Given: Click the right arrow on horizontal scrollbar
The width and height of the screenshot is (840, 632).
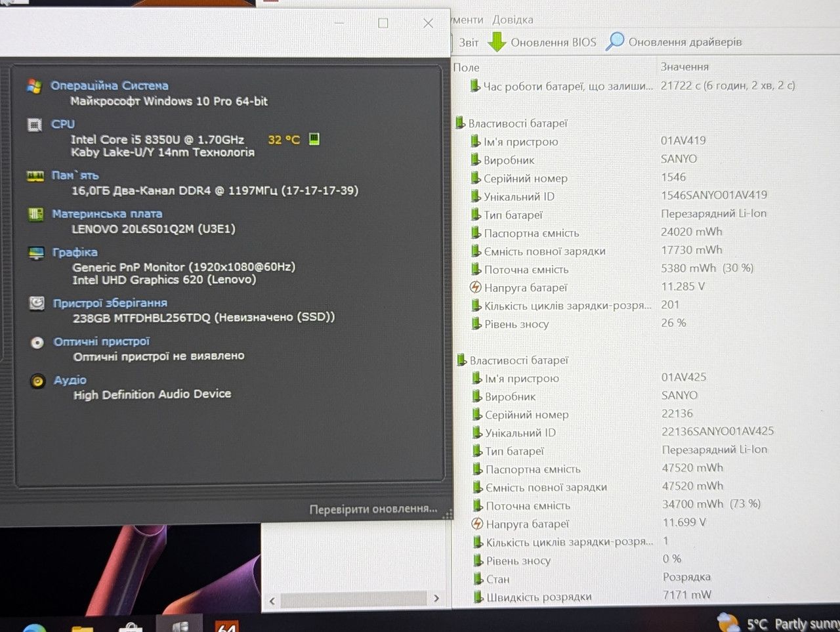Looking at the screenshot, I should (436, 599).
